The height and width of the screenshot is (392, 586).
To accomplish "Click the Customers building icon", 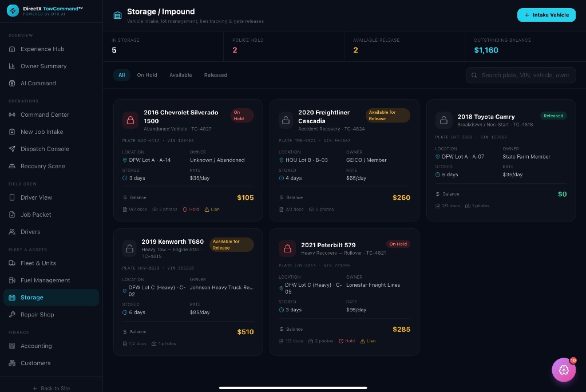I will tap(12, 363).
